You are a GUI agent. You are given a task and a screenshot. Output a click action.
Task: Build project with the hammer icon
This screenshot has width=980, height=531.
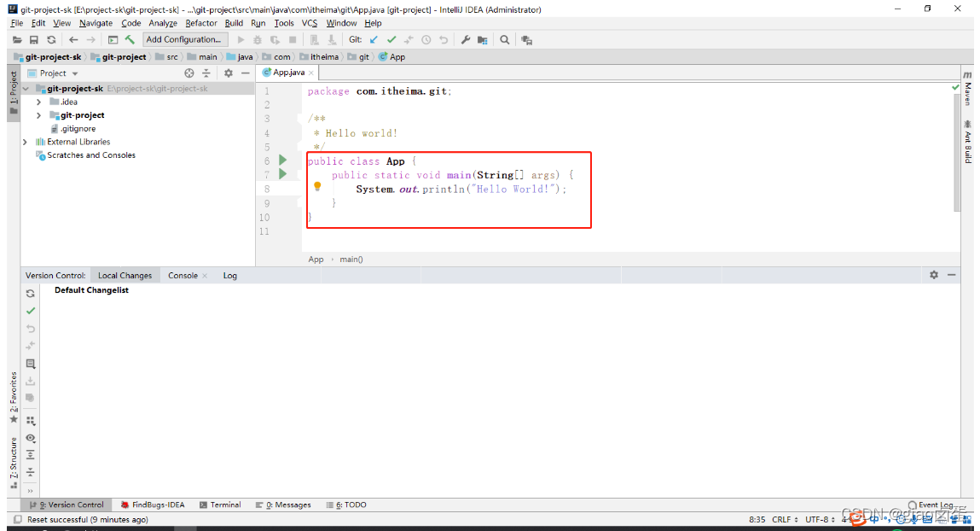click(x=130, y=39)
